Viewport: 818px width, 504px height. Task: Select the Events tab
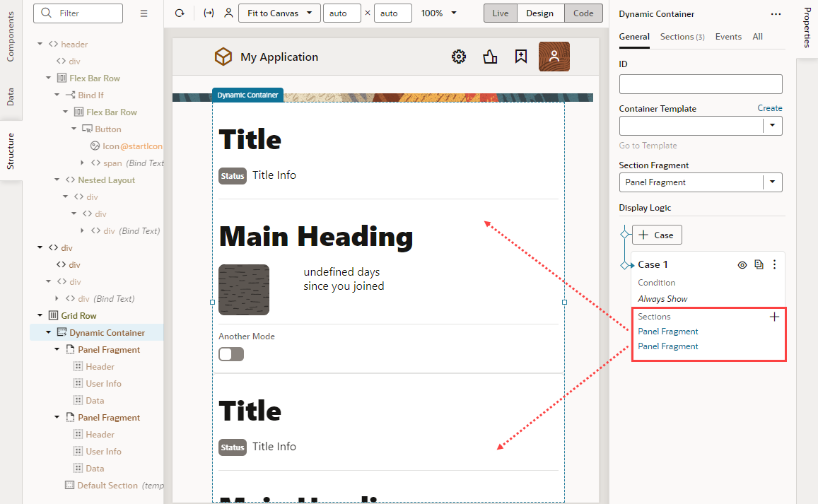tap(728, 37)
